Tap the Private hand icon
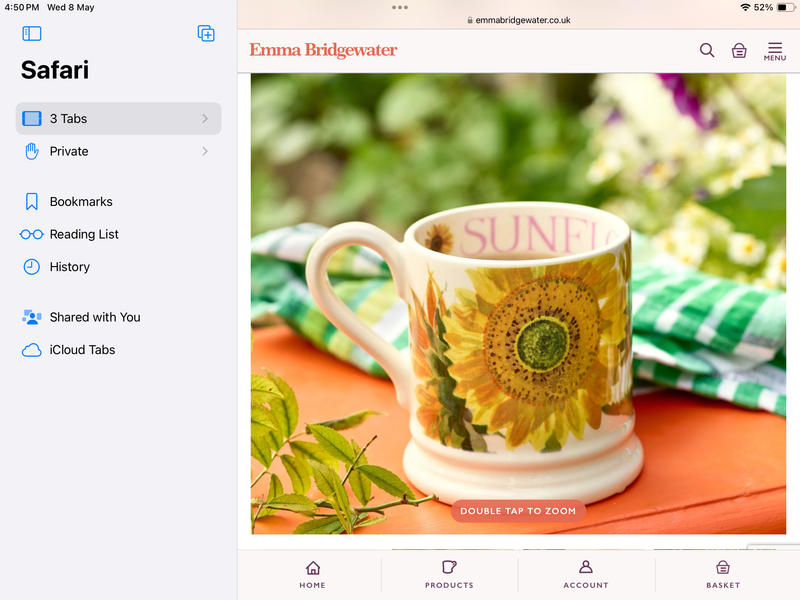Image resolution: width=800 pixels, height=600 pixels. 32,151
